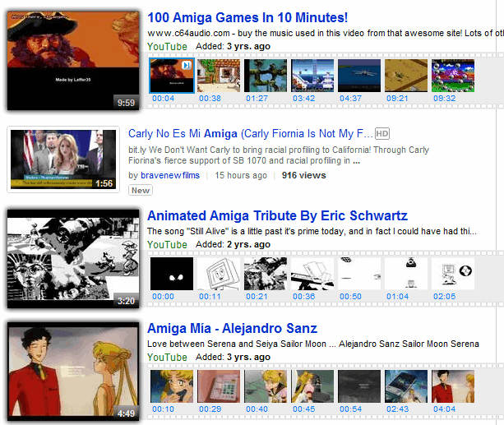This screenshot has height=425, width=504.
Task: Open the large 4:49 Sailor Moon thumbnail
Action: 73,372
